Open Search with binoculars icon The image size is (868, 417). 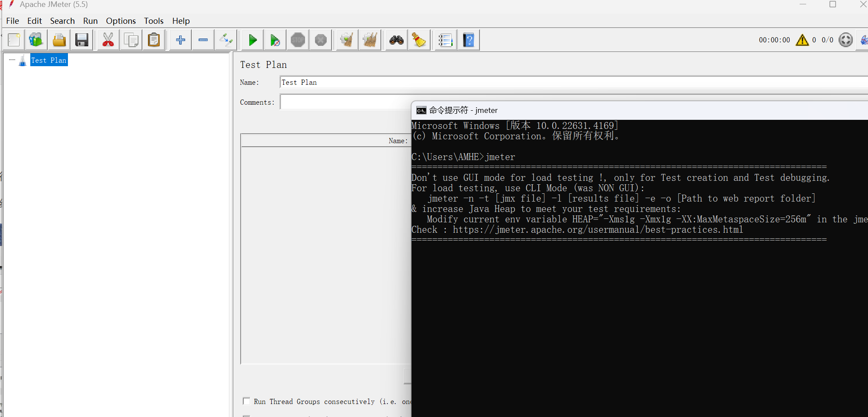(396, 40)
